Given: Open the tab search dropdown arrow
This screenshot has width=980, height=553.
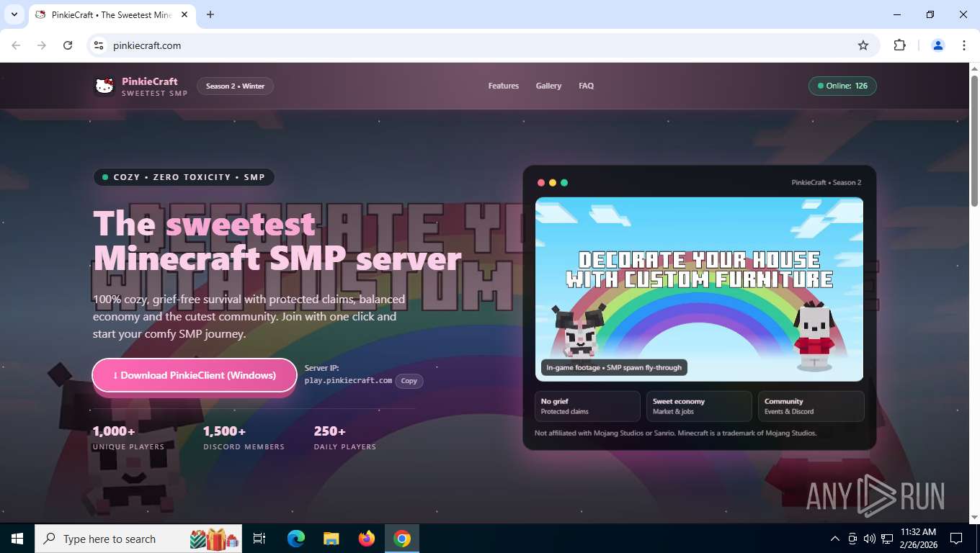Looking at the screenshot, I should point(14,14).
